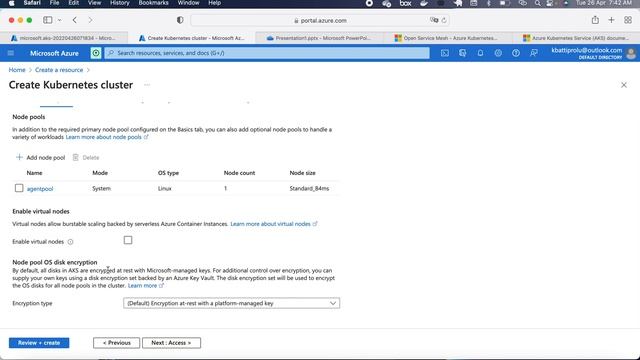Open Safari Window menu

pyautogui.click(x=189, y=3)
